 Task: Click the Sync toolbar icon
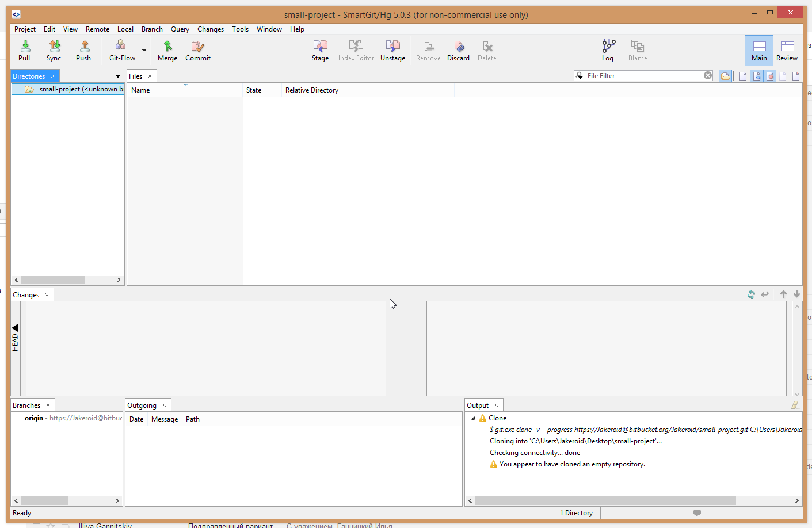54,50
